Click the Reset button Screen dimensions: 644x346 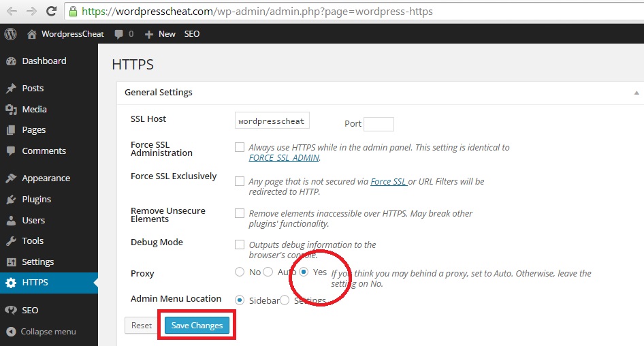point(142,326)
